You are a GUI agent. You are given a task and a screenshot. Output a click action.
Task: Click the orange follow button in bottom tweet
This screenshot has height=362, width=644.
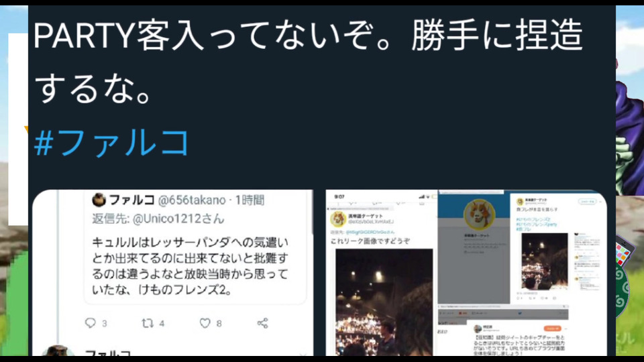pyautogui.click(x=552, y=328)
